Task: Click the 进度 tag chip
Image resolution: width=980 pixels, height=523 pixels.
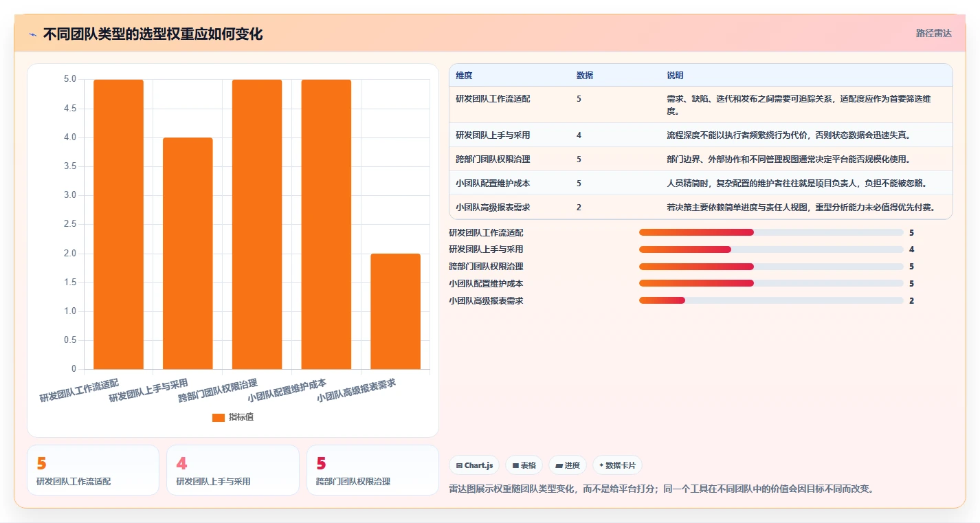Action: coord(568,465)
